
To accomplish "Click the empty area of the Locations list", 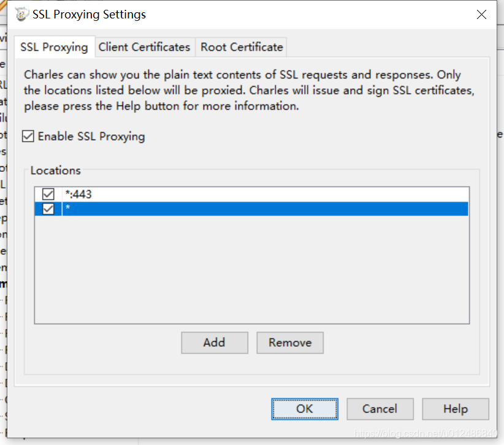I will click(251, 270).
